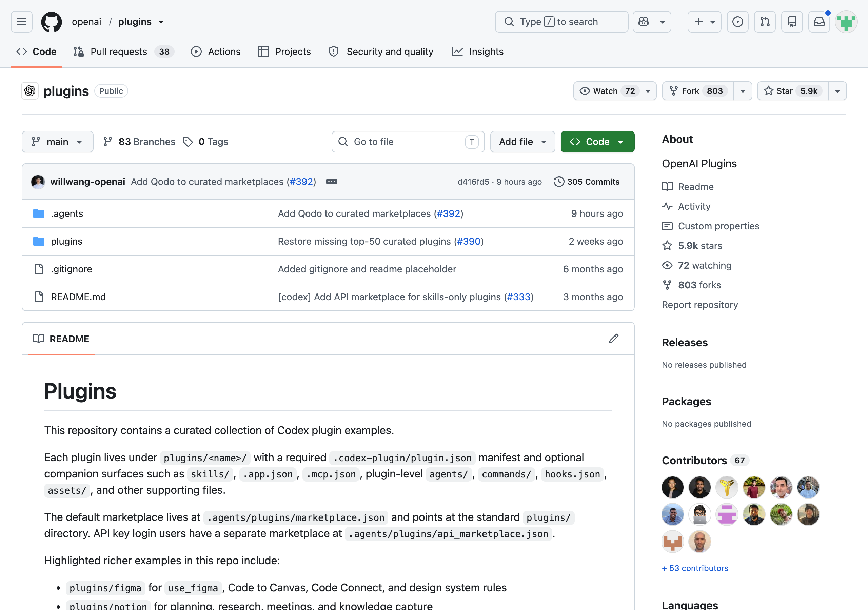Screen dimensions: 868x610
Task: View 803 forks in sidebar
Action: click(691, 285)
